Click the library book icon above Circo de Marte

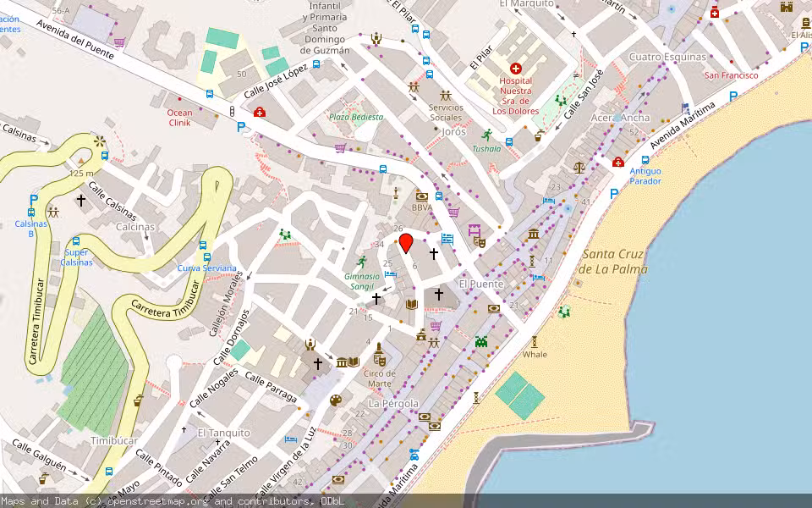[354, 362]
